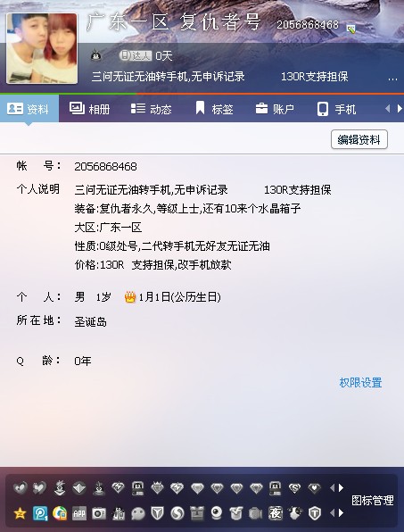Click the diamond icon marked S

295,488
